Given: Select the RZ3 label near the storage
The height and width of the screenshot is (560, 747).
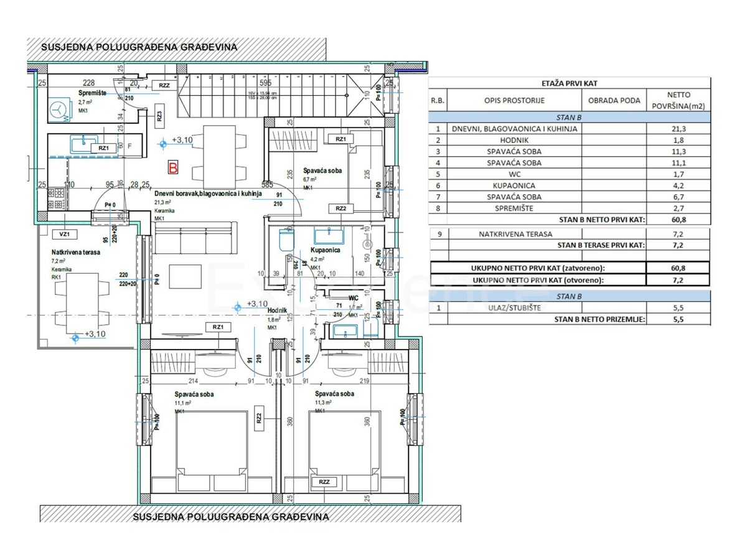Looking at the screenshot, I should point(160,114).
